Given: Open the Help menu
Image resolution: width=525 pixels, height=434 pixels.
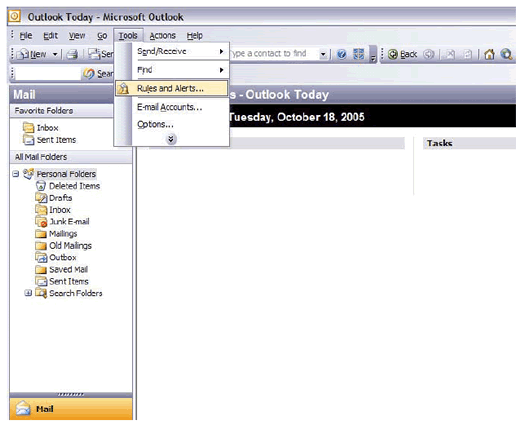Looking at the screenshot, I should pos(195,35).
